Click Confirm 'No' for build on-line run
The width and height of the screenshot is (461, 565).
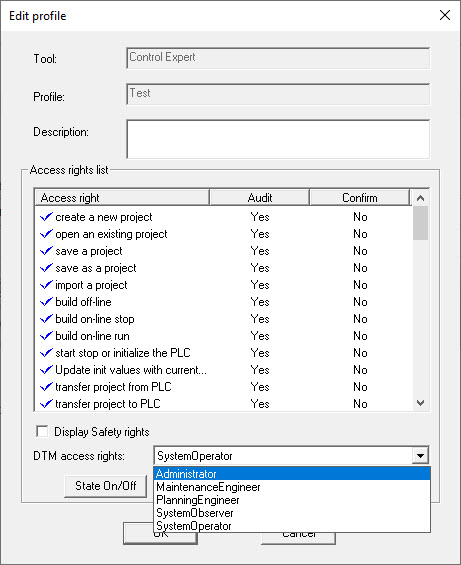click(360, 336)
